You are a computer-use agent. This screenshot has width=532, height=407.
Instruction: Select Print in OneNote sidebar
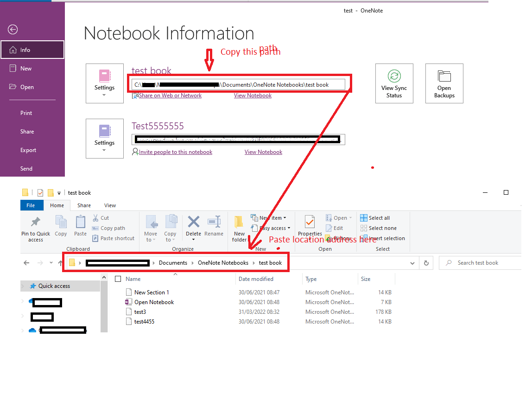pyautogui.click(x=26, y=113)
